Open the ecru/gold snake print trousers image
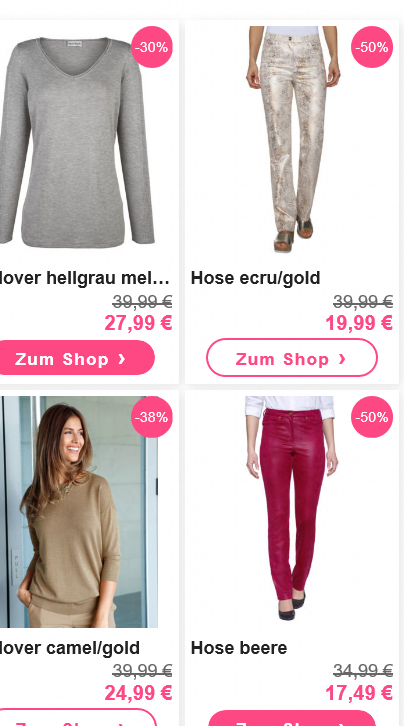This screenshot has width=404, height=726. (x=292, y=139)
